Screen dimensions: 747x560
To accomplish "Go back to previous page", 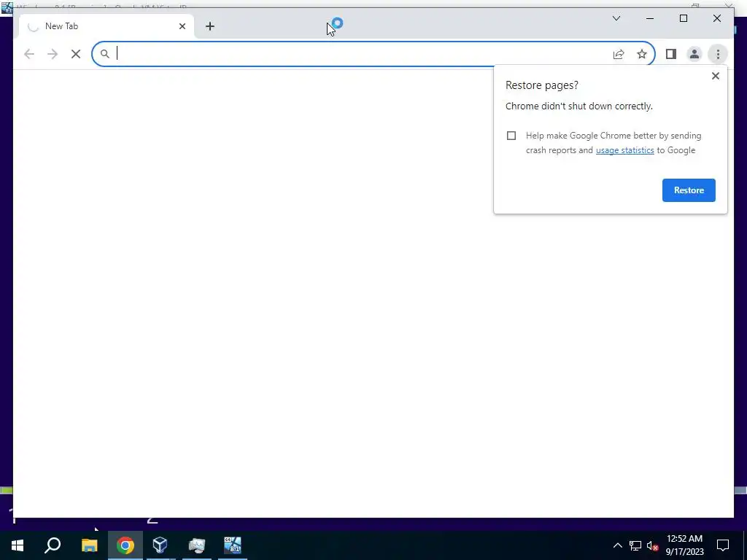I will (x=29, y=54).
